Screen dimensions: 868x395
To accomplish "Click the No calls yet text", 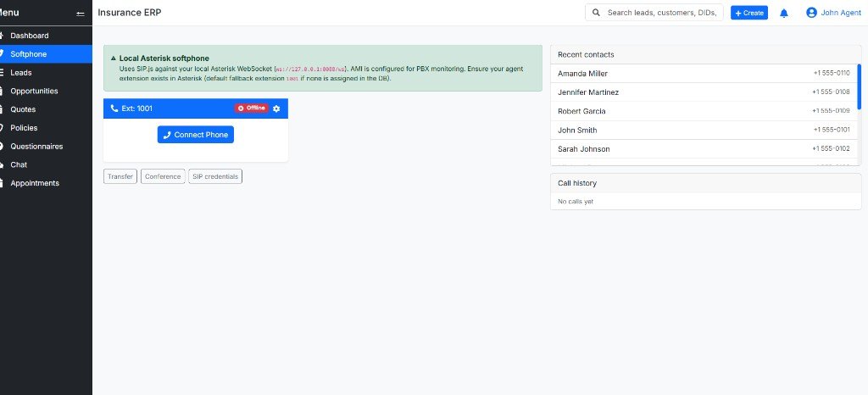I will tap(576, 202).
